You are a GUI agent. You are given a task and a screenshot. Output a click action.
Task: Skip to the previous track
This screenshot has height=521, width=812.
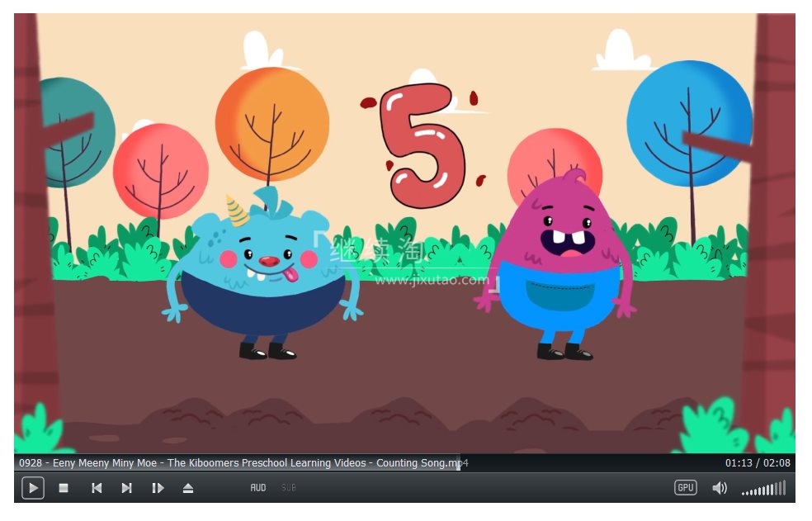[x=97, y=488]
